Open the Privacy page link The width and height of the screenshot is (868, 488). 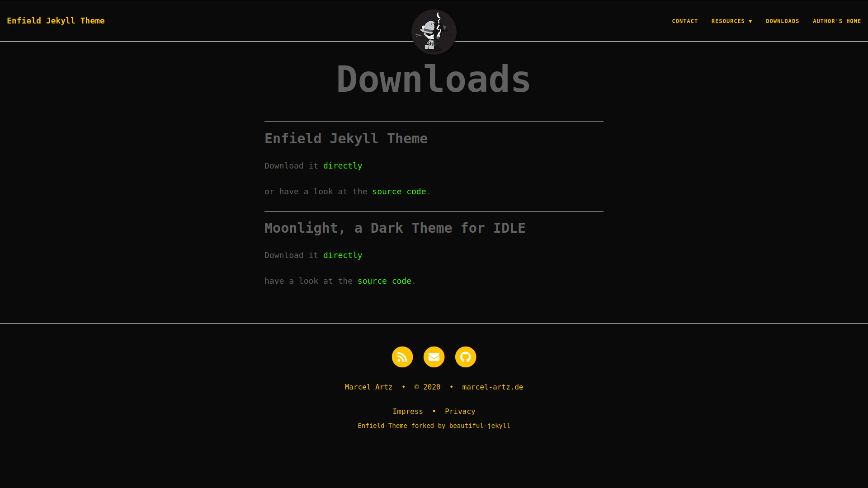pyautogui.click(x=460, y=412)
